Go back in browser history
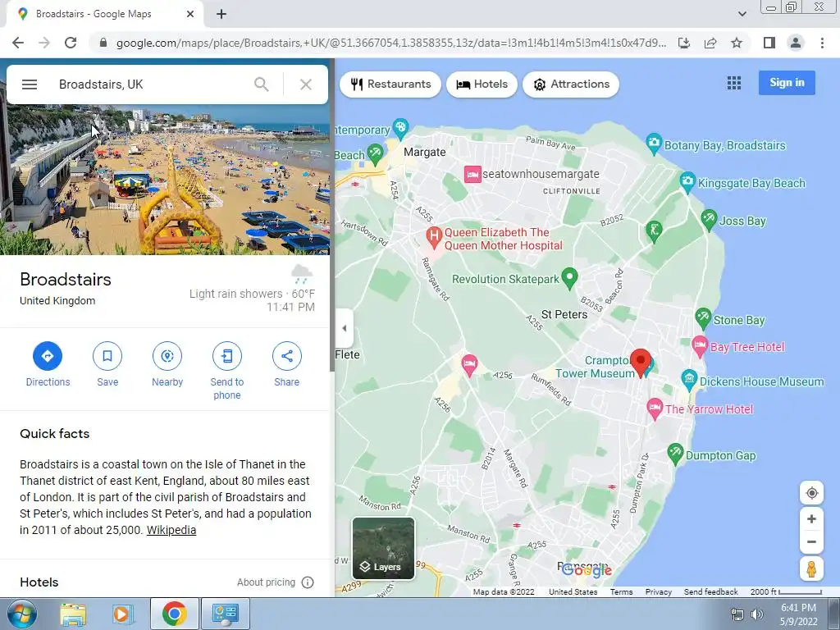The width and height of the screenshot is (840, 630). (x=18, y=43)
